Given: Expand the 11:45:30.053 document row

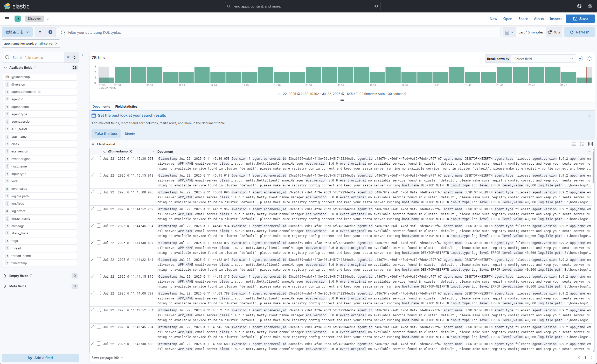Looking at the screenshot, I should coord(93,158).
